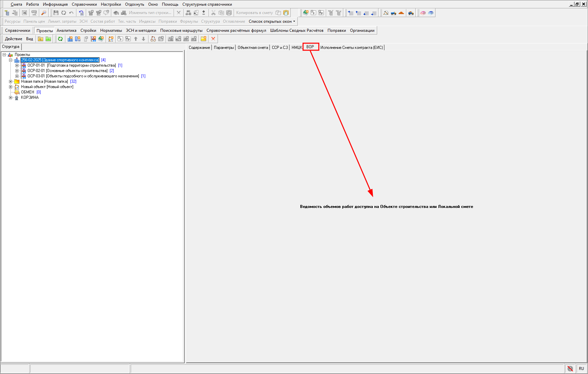The image size is (588, 374).
Task: Click the magnifier search icon
Action: 44,13
